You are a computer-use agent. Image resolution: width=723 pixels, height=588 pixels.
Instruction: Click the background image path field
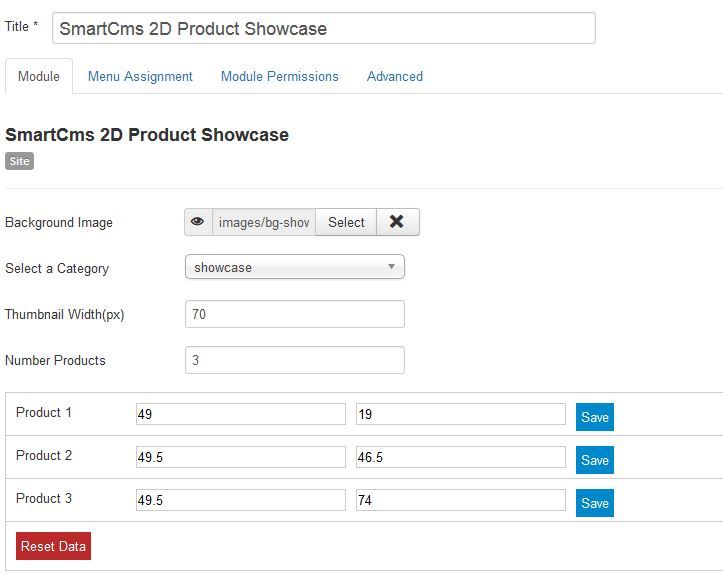(264, 222)
